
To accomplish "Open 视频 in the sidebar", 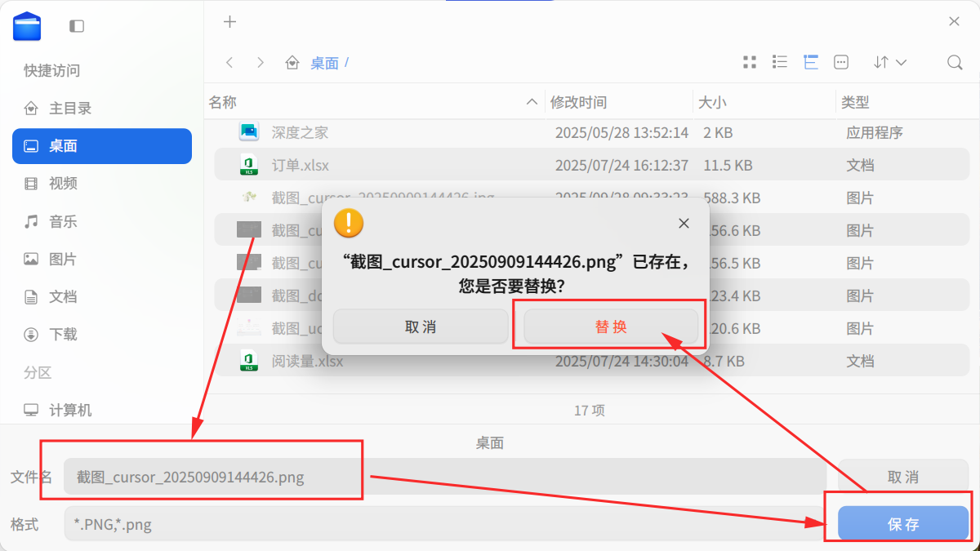I will tap(102, 184).
